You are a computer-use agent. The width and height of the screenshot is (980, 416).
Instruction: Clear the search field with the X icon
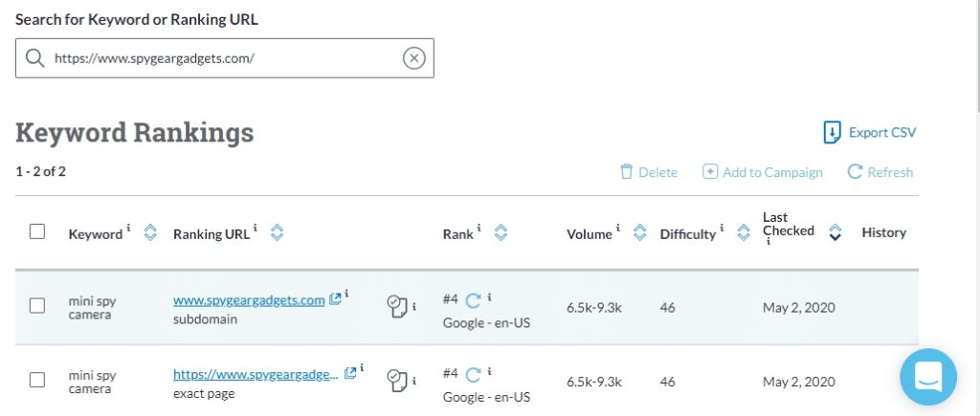pyautogui.click(x=413, y=58)
